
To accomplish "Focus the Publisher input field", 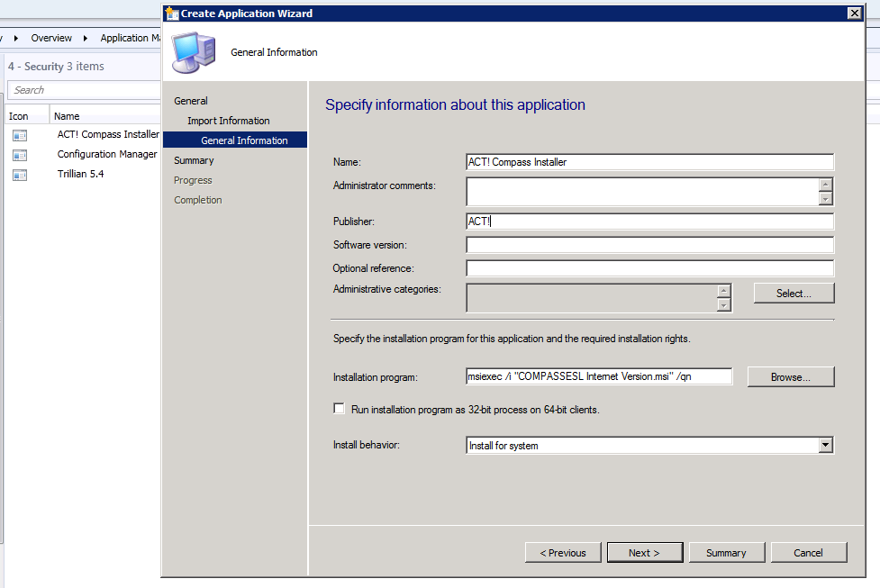I will (x=650, y=222).
